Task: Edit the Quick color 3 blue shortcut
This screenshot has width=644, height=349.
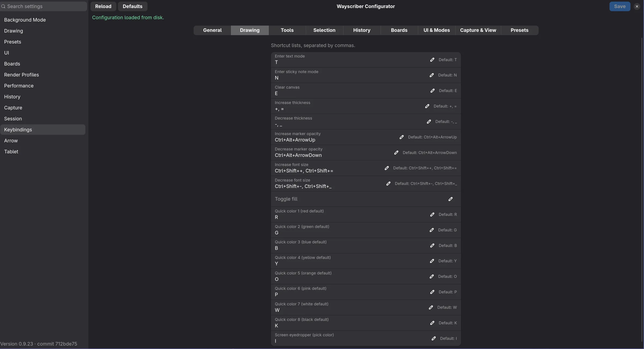Action: [432, 246]
